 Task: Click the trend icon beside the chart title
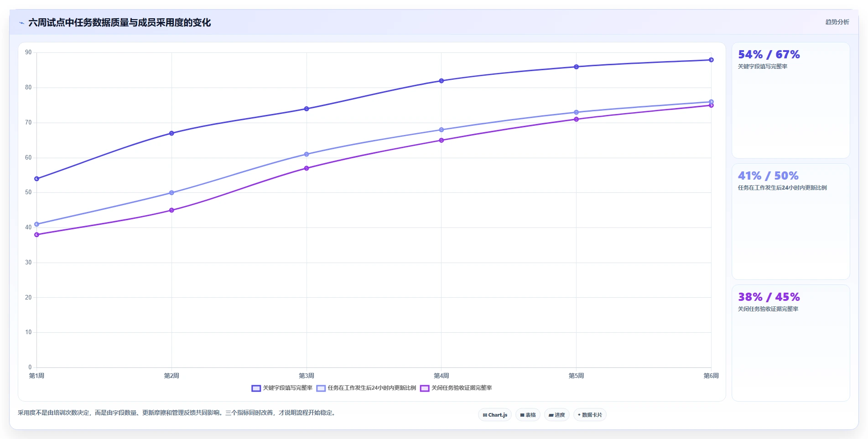click(21, 23)
